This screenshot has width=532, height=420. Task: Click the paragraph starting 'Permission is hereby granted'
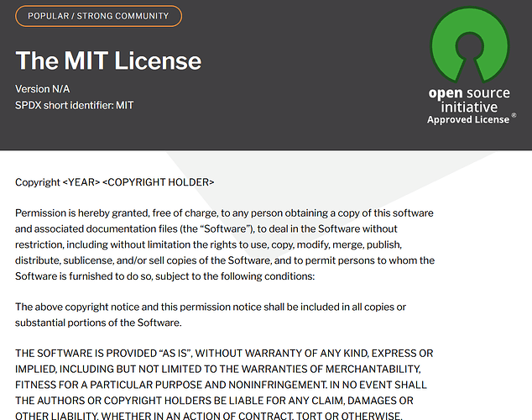click(x=225, y=244)
